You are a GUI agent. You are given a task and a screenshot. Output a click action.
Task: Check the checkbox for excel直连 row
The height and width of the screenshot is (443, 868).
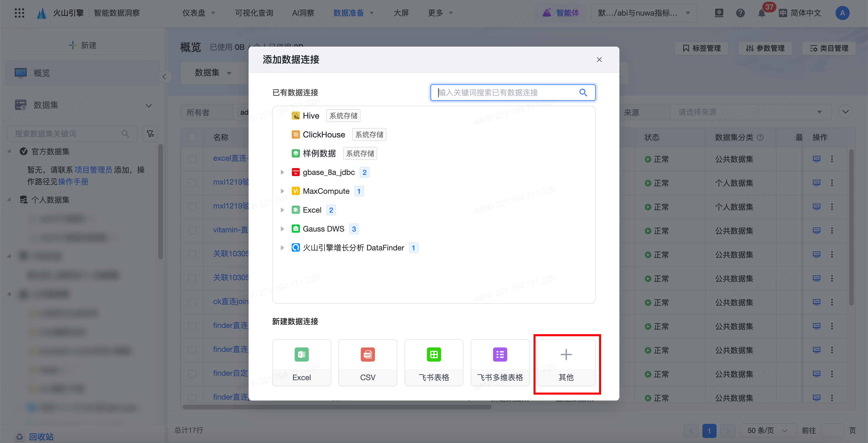click(192, 159)
